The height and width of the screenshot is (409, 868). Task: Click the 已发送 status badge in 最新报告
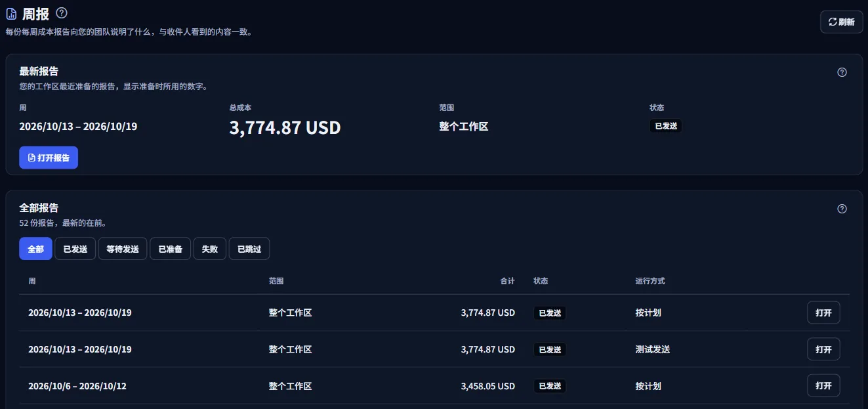666,126
